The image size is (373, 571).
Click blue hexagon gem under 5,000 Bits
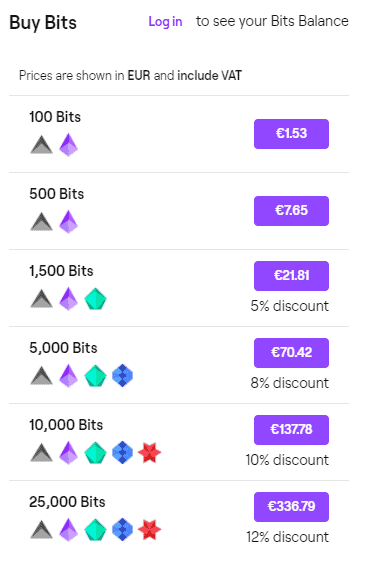coord(122,375)
